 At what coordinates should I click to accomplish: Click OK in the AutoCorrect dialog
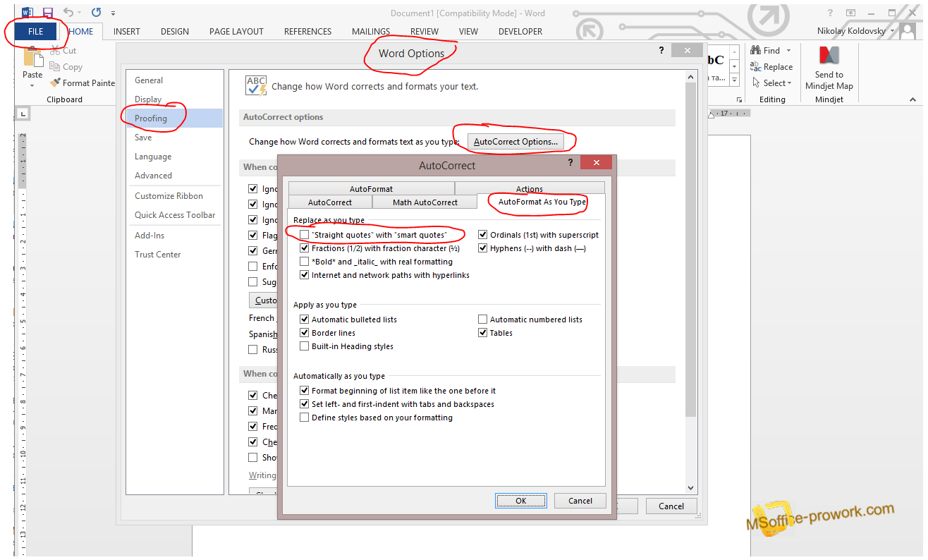pyautogui.click(x=521, y=501)
